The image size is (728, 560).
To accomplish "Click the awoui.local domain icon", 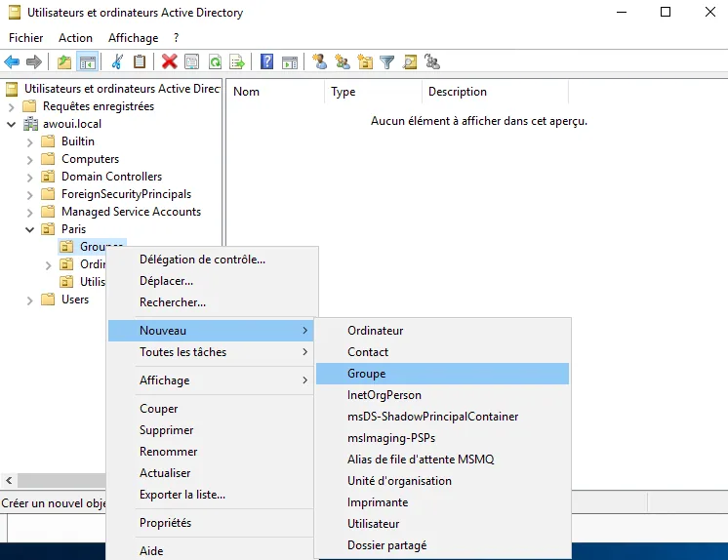I will tap(30, 124).
